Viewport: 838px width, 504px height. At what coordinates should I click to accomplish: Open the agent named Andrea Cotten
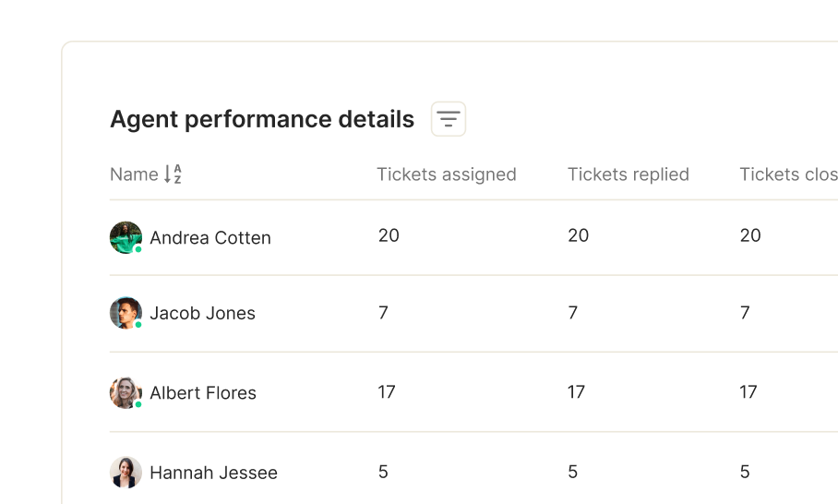pyautogui.click(x=210, y=237)
